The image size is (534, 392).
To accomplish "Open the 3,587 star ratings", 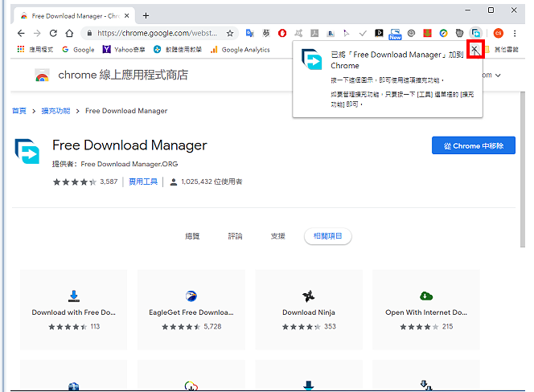I will (x=85, y=182).
